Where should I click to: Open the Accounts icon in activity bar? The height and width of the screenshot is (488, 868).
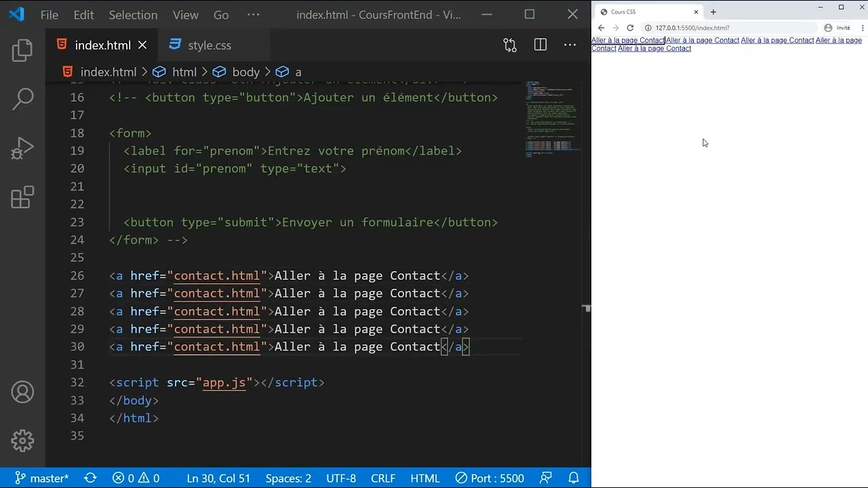tap(22, 392)
